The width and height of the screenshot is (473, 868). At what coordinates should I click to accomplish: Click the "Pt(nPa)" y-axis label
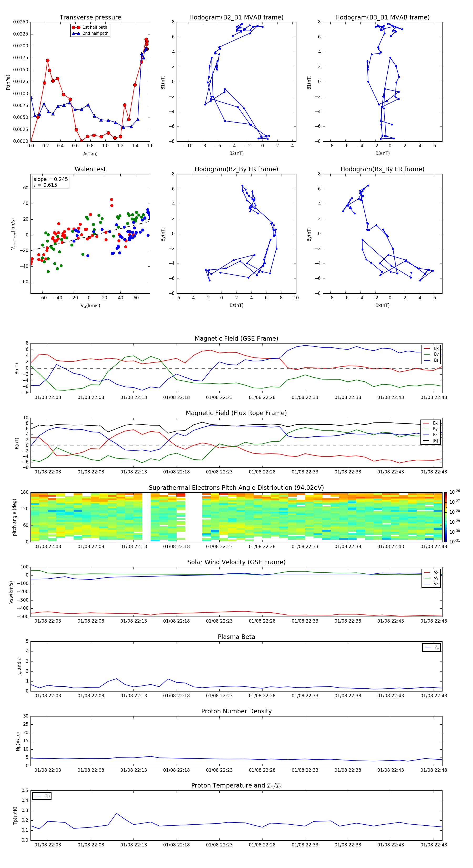[x=8, y=82]
